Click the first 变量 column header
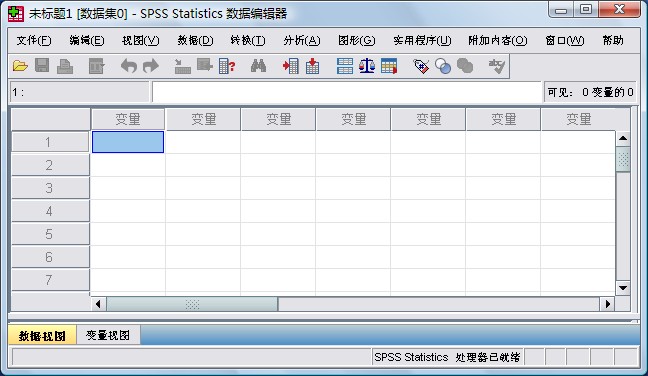Screen dimensions: 648x376 128,119
